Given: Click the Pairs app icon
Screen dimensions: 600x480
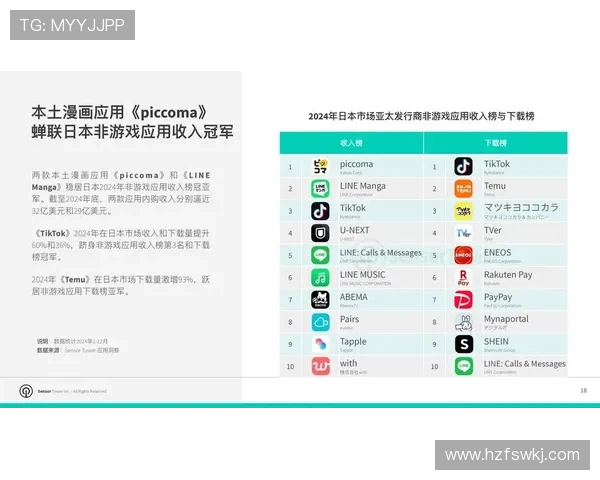Looking at the screenshot, I should 320,322.
